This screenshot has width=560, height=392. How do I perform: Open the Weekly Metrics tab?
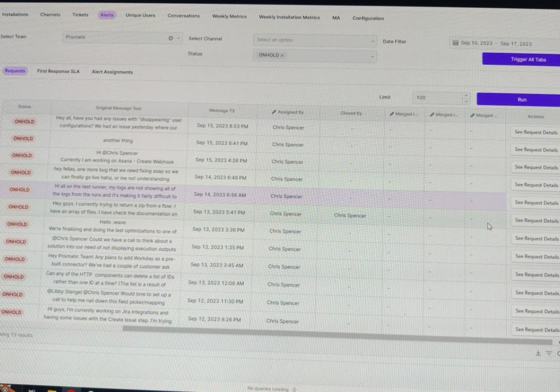point(229,17)
